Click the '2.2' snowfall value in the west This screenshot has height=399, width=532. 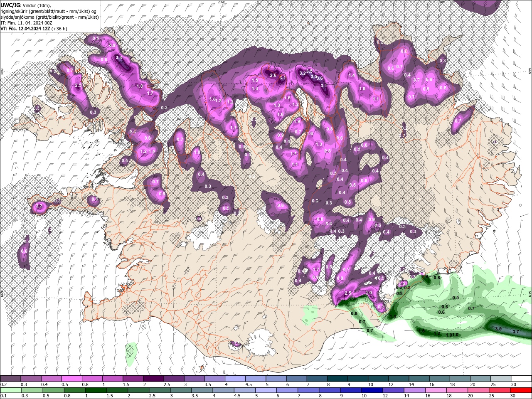40,206
